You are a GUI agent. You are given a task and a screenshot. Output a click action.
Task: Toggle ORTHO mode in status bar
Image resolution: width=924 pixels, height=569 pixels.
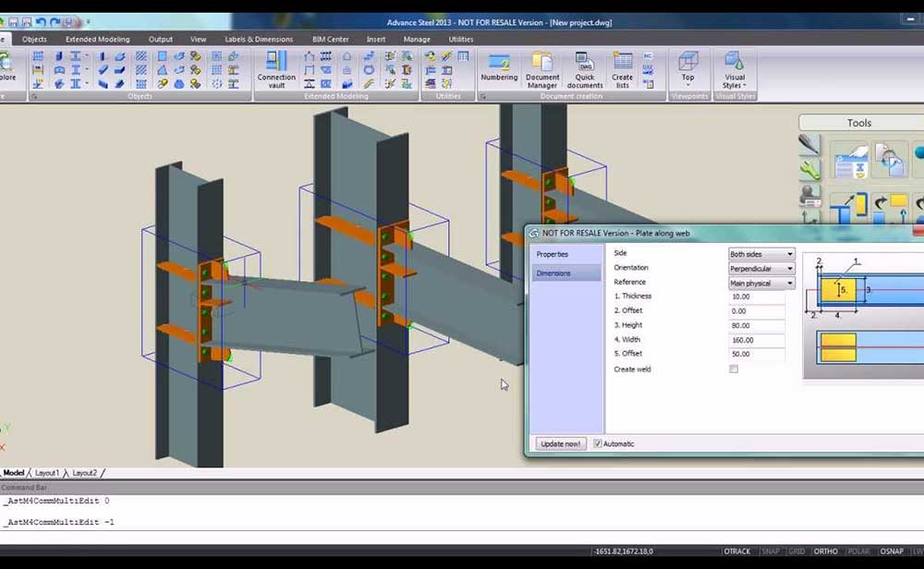825,551
